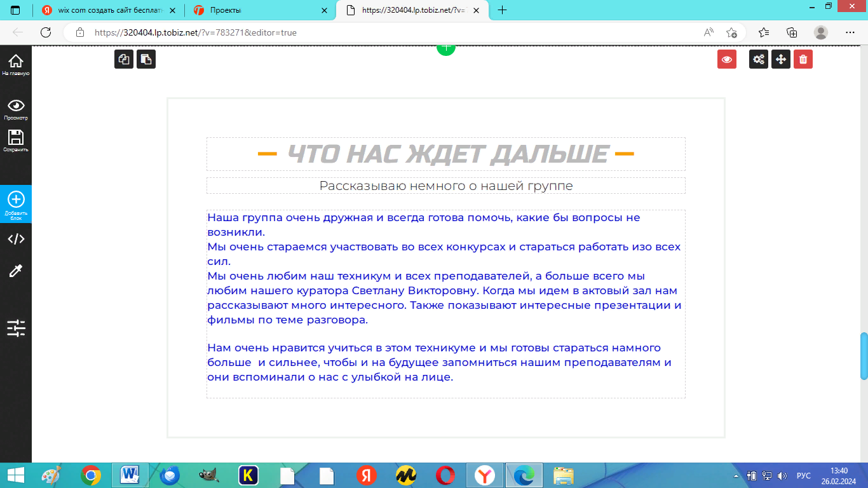This screenshot has width=868, height=488.
Task: Open the tab actions menu icon
Action: (x=15, y=10)
